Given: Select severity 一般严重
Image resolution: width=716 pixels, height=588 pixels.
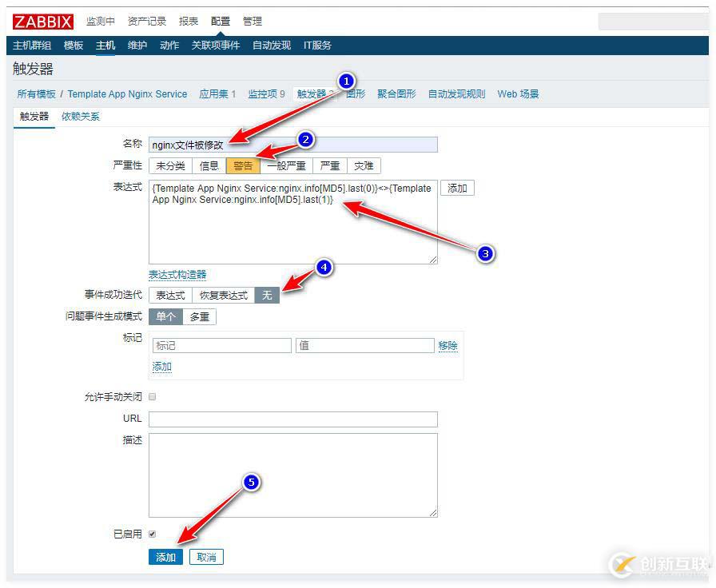Looking at the screenshot, I should click(x=286, y=165).
